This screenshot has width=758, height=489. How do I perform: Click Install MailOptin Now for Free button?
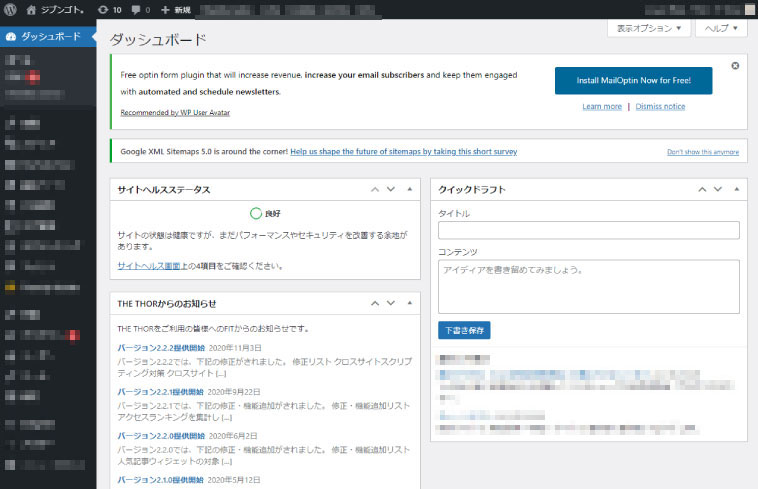pos(634,81)
